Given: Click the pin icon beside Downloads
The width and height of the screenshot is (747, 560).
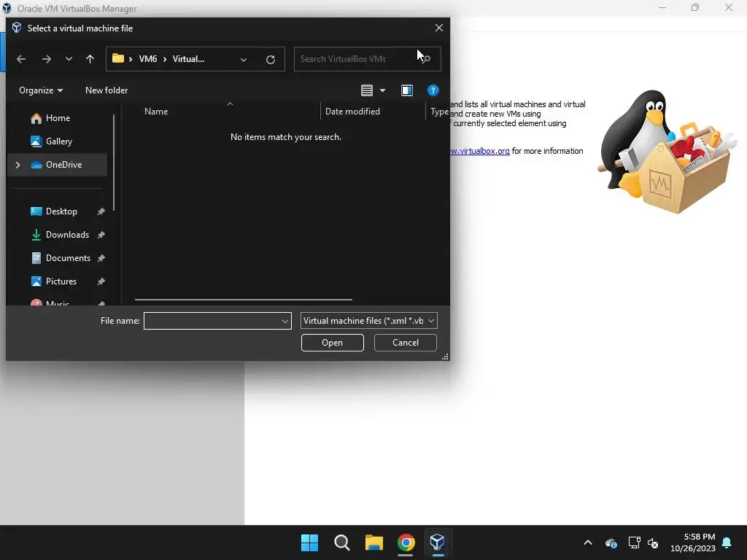Looking at the screenshot, I should pyautogui.click(x=101, y=235).
